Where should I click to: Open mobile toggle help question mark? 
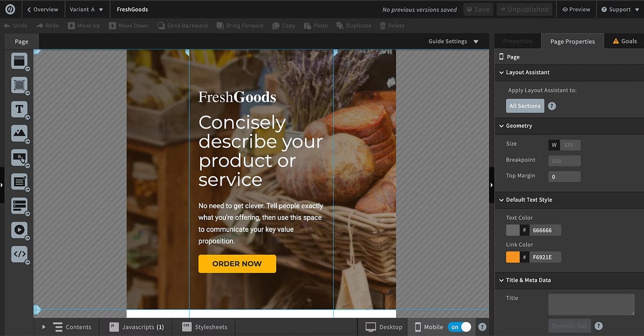pyautogui.click(x=482, y=327)
